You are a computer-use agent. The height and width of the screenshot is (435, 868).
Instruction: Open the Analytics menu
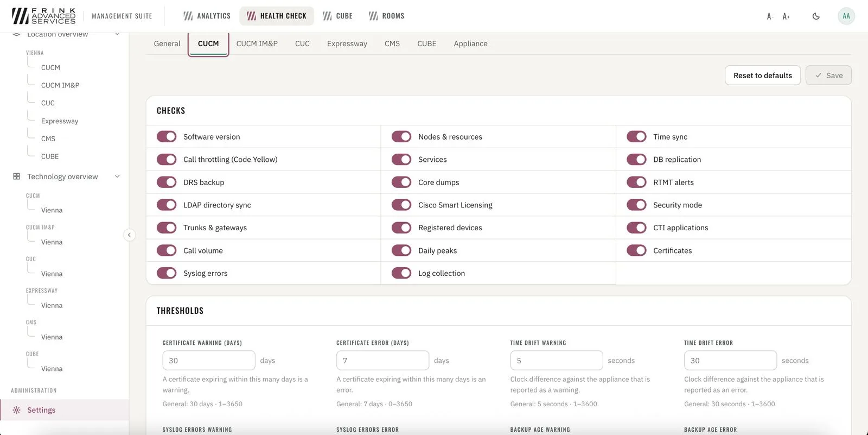coord(207,16)
